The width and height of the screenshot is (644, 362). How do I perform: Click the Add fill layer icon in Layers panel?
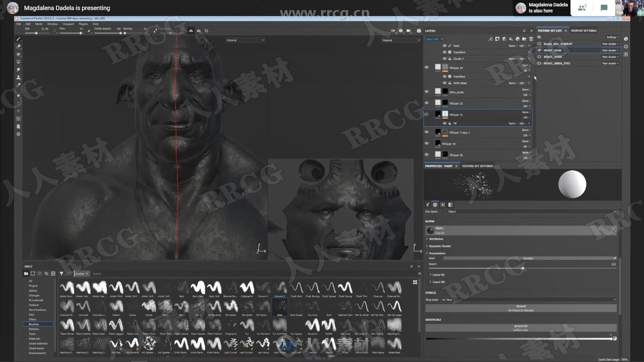[x=511, y=39]
